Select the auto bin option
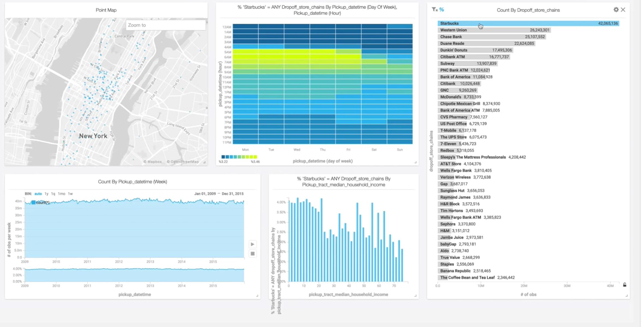644x327 pixels. (38, 193)
